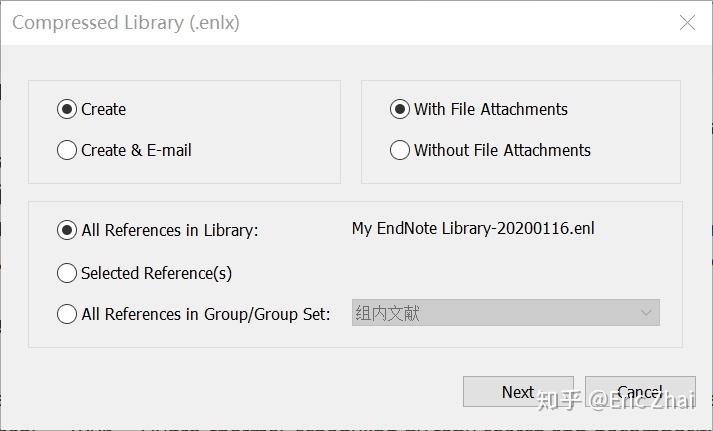Choose the "Create & E-mail" radio option
This screenshot has height=431, width=713.
pyautogui.click(x=67, y=150)
